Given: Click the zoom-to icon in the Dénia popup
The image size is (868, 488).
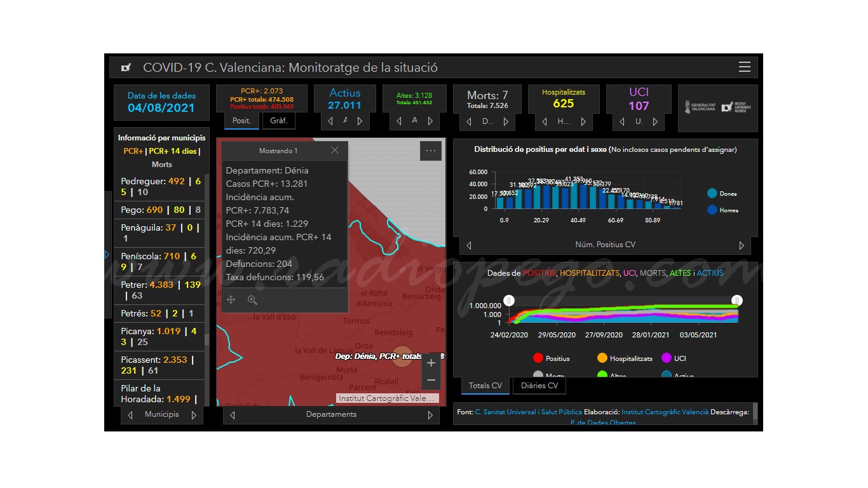Looking at the screenshot, I should coord(252,300).
